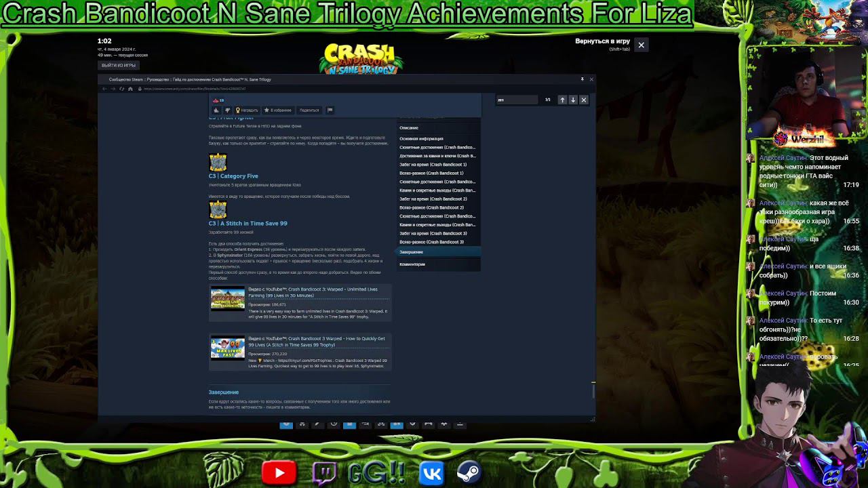Report the guide using the flag icon
Image resolution: width=868 pixels, height=488 pixels.
(330, 110)
